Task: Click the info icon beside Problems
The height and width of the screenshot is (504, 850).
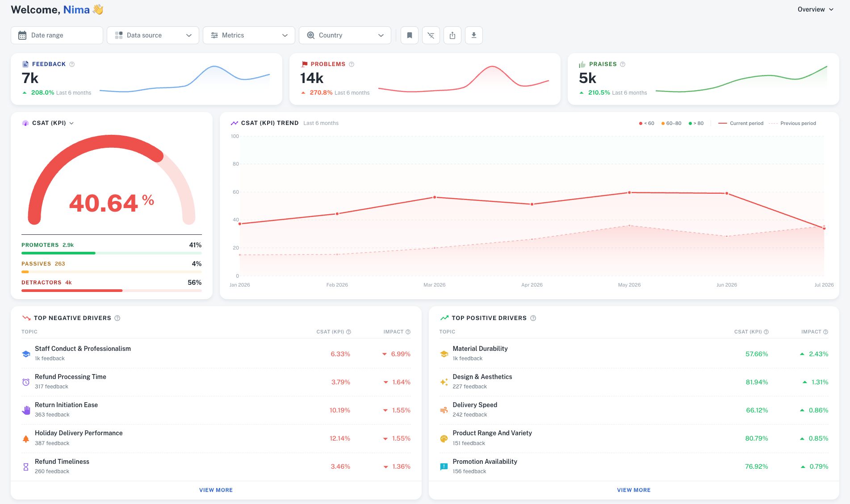Action: (352, 64)
